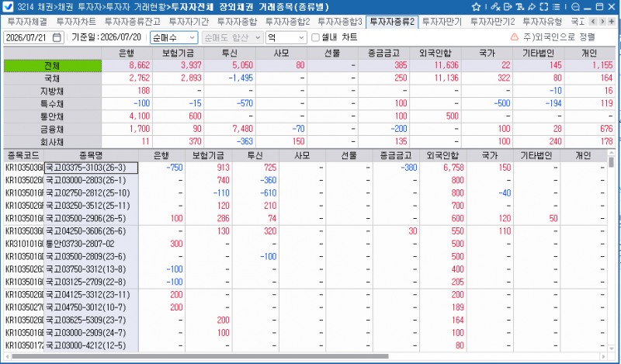Add this screen to favorites with star icon

tap(477, 7)
